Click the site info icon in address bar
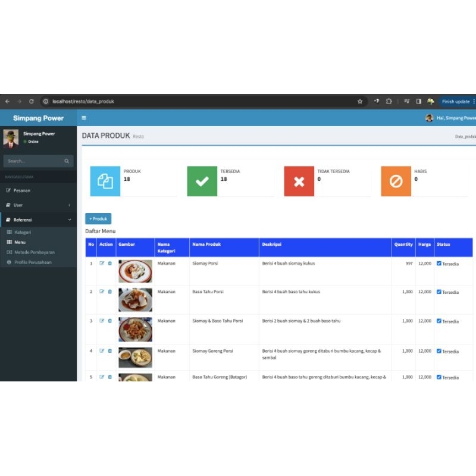 [x=46, y=101]
